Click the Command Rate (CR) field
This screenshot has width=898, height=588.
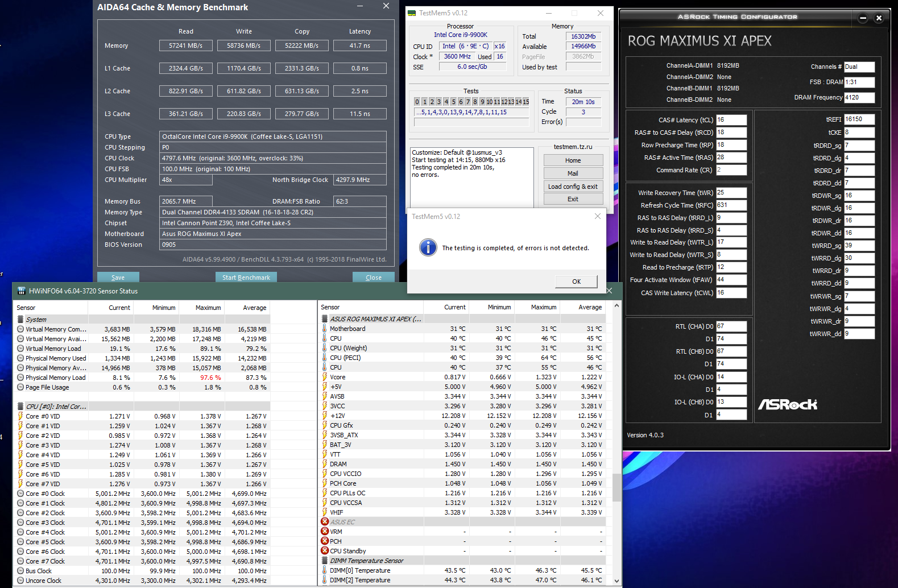pos(731,170)
